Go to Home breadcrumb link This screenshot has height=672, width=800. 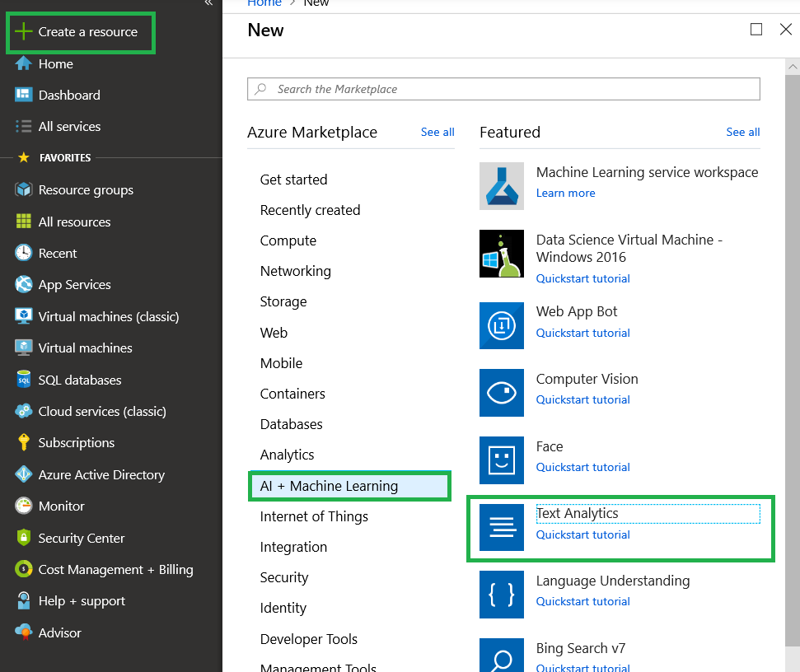[x=264, y=3]
